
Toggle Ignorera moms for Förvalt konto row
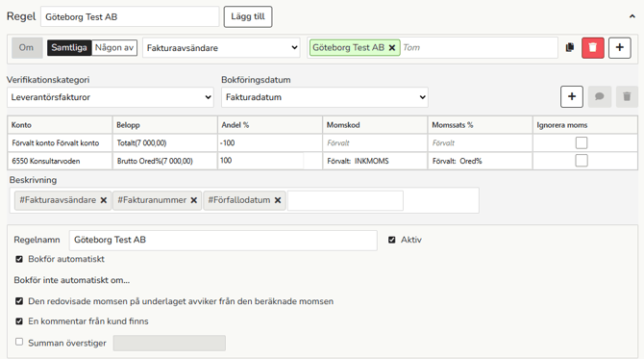click(582, 142)
